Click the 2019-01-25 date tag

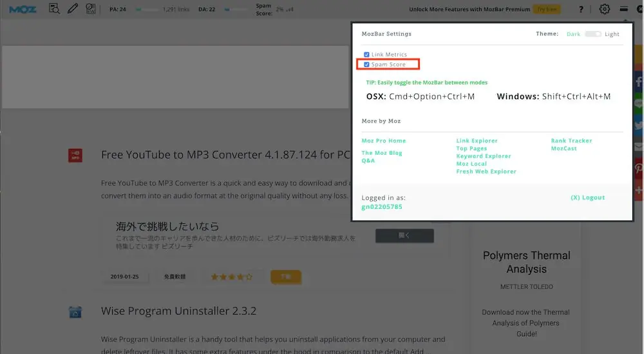point(124,277)
